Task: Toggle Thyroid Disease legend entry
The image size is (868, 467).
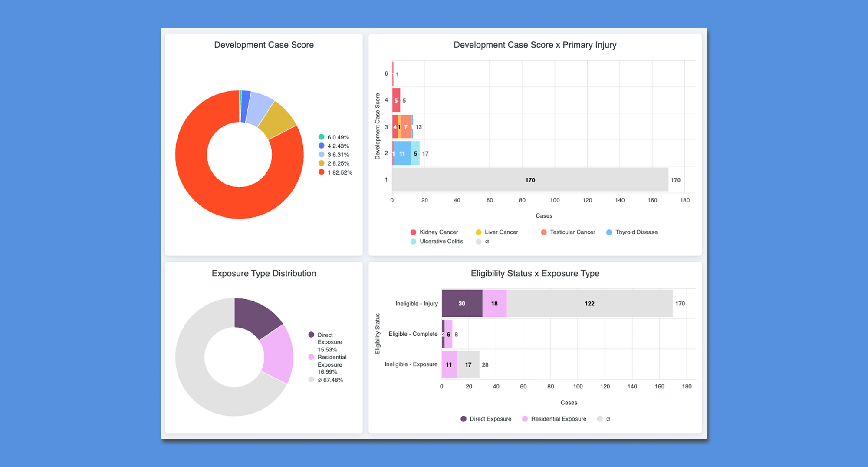Action: coord(632,232)
